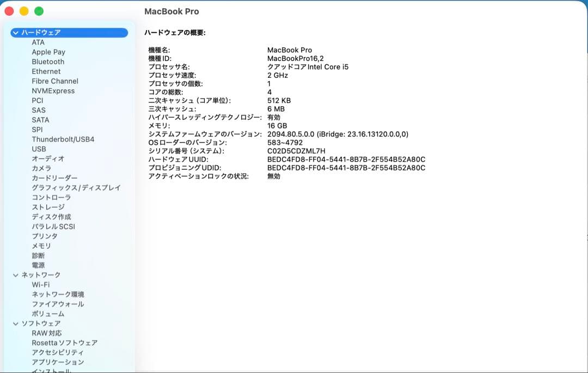The width and height of the screenshot is (588, 373).
Task: Open the Ethernet entry
Action: [46, 71]
